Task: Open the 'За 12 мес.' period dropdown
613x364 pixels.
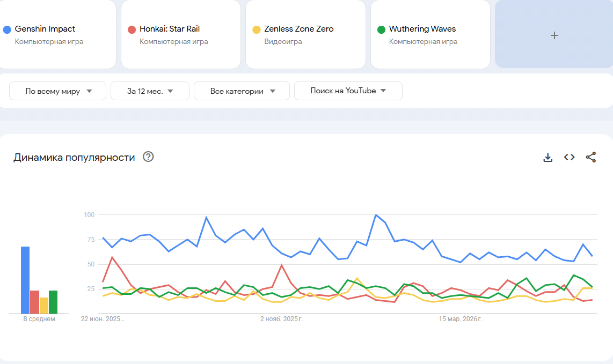Action: tap(150, 91)
